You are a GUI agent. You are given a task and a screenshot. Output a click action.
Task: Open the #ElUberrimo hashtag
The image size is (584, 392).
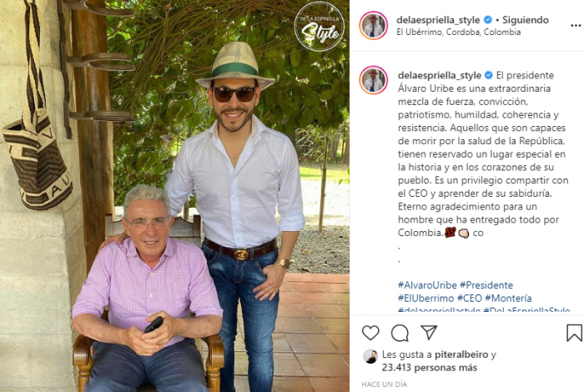pyautogui.click(x=425, y=299)
